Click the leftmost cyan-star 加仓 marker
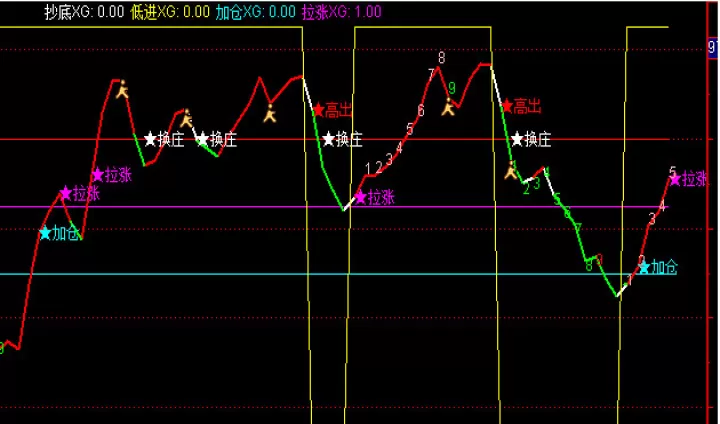 (x=59, y=233)
